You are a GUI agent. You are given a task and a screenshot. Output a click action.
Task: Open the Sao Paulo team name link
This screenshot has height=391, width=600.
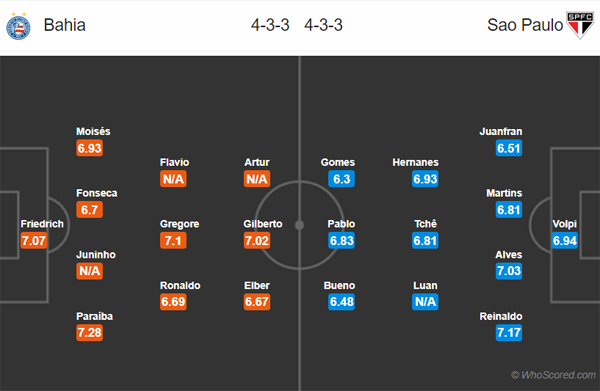point(525,25)
